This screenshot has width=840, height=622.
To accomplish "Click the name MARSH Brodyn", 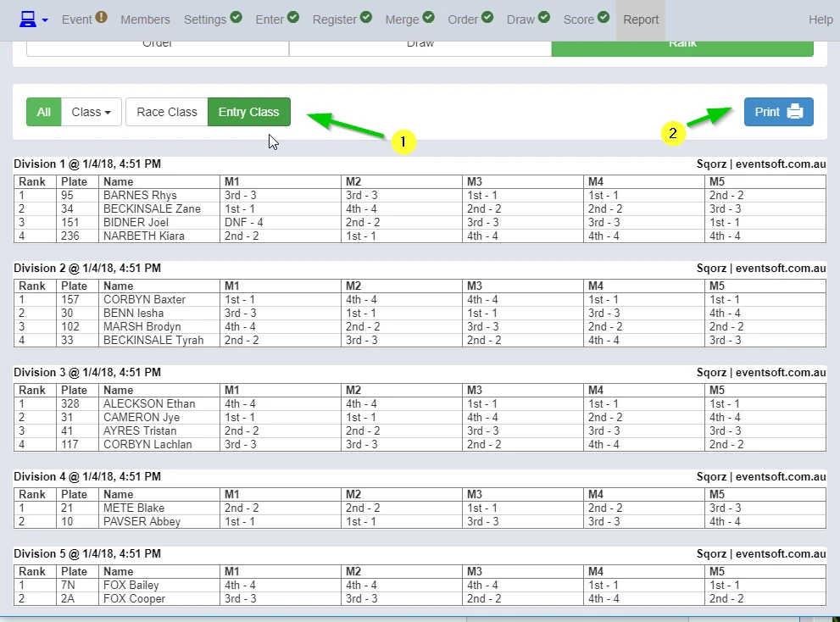I will tap(142, 326).
